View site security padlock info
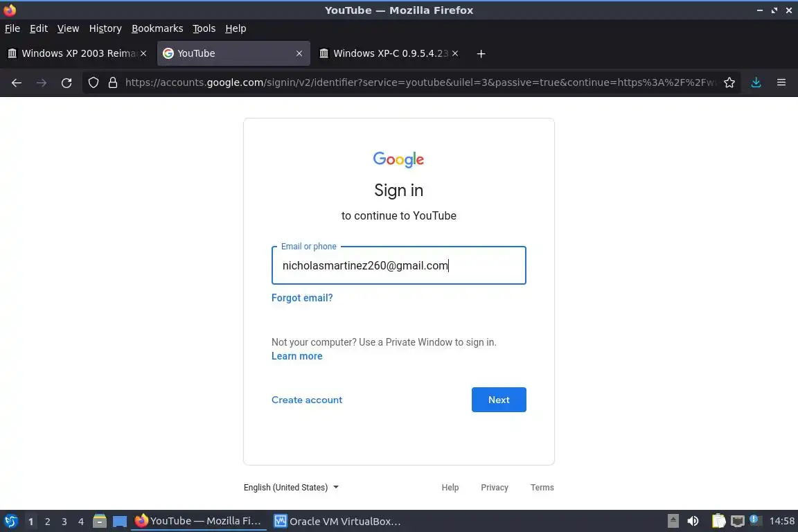798x532 pixels. click(x=113, y=82)
